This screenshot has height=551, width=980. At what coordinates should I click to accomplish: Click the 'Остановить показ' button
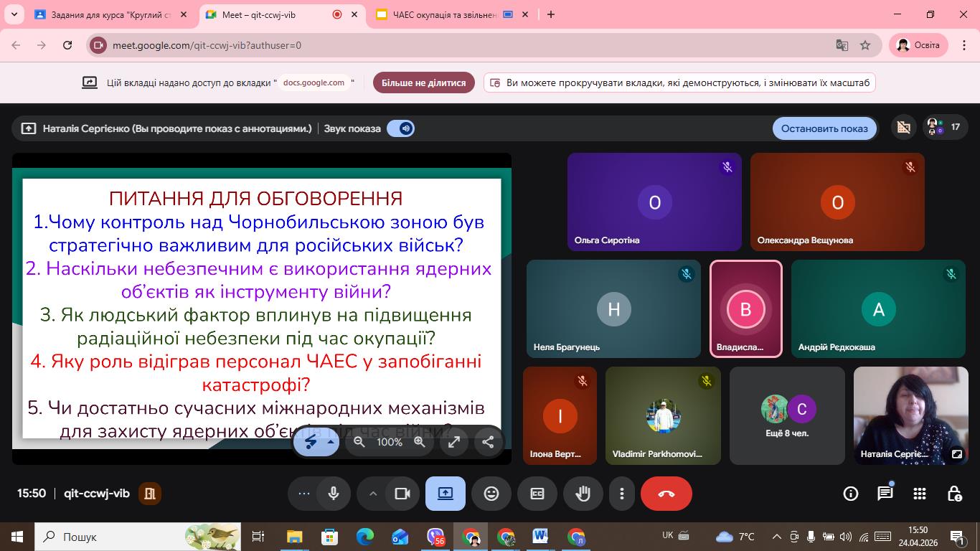pos(824,128)
